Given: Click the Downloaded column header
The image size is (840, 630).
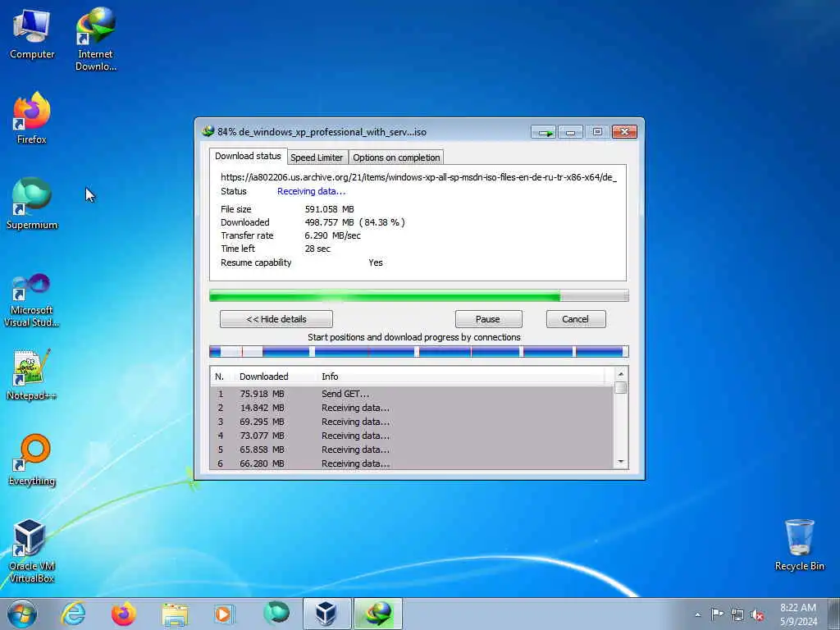Looking at the screenshot, I should pyautogui.click(x=263, y=377).
